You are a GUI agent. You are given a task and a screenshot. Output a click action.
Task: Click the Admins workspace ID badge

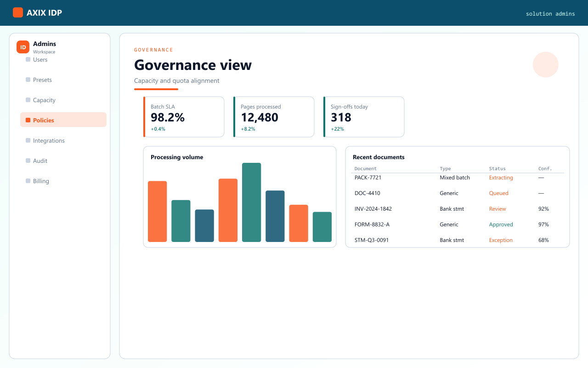click(23, 47)
